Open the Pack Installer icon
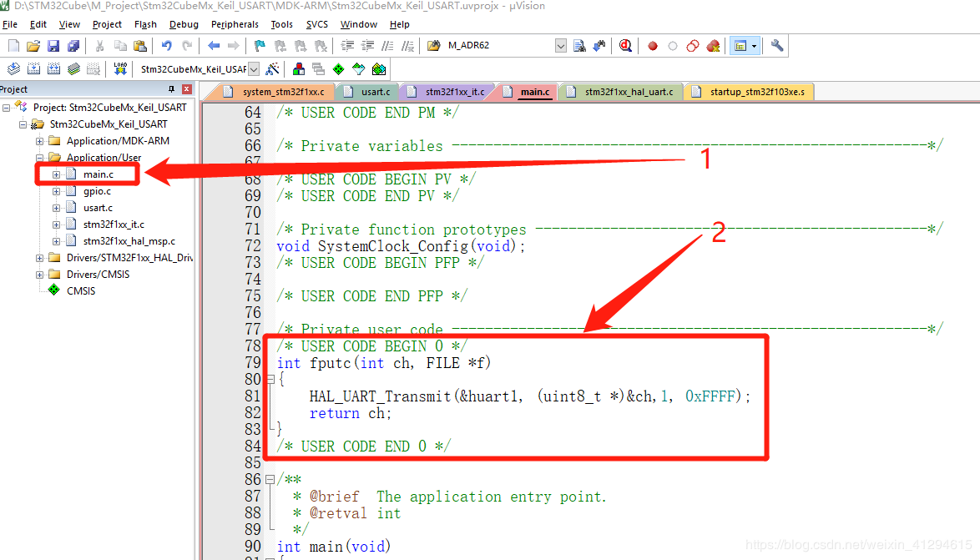 point(379,68)
